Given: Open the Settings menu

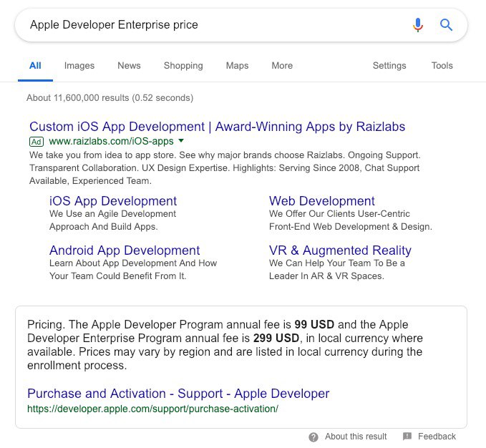Looking at the screenshot, I should click(389, 66).
